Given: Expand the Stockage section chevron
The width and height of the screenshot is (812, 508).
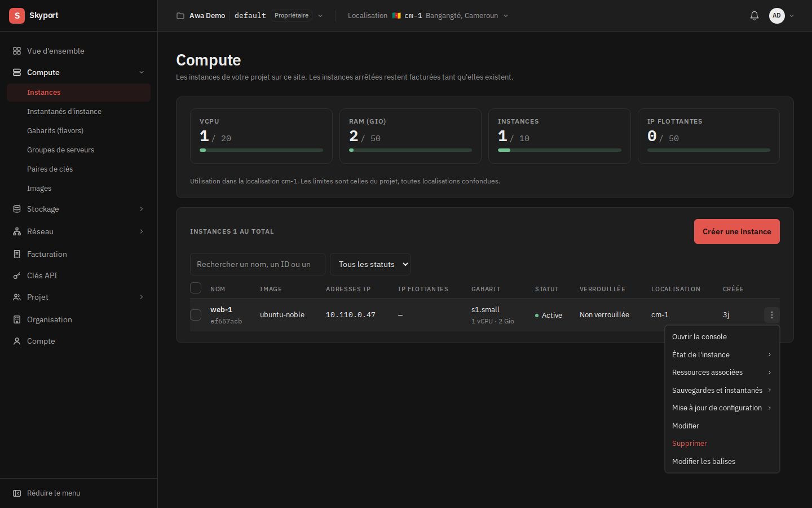Looking at the screenshot, I should click(142, 209).
